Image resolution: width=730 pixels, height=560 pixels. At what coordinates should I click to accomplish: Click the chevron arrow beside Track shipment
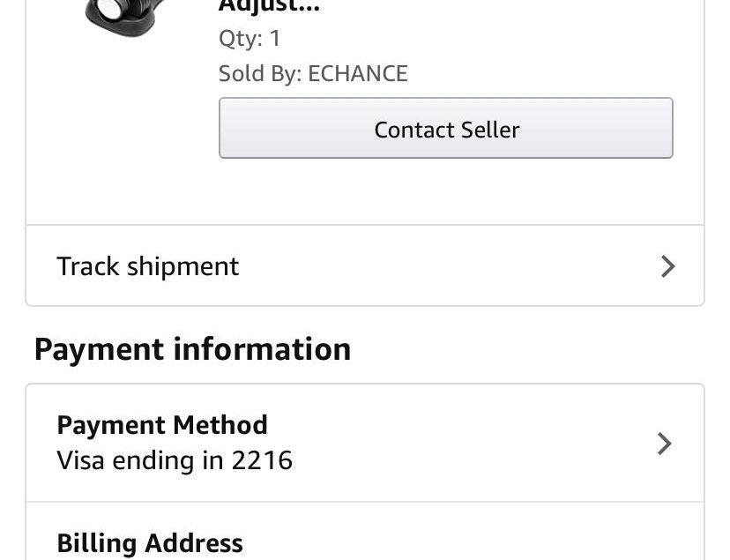(x=668, y=266)
